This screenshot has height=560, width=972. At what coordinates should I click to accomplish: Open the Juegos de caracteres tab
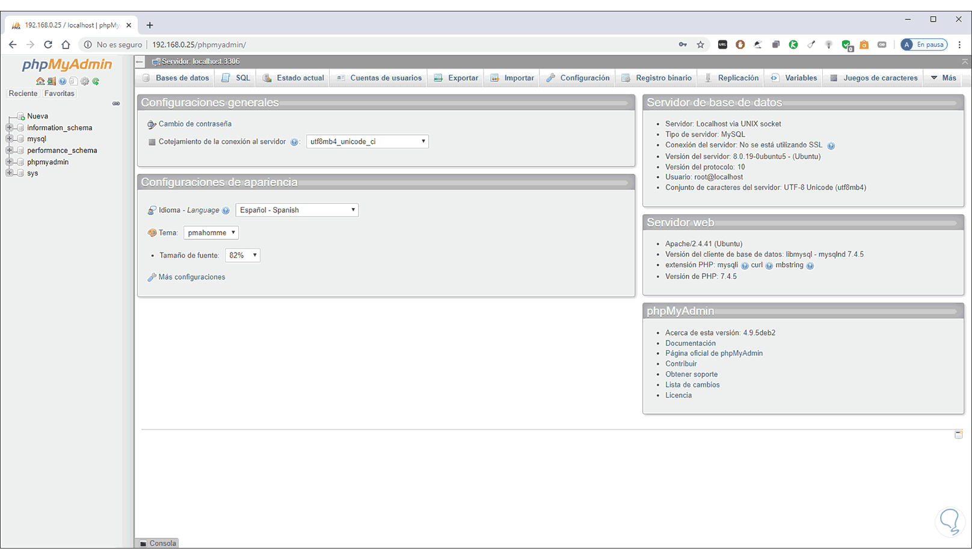874,78
